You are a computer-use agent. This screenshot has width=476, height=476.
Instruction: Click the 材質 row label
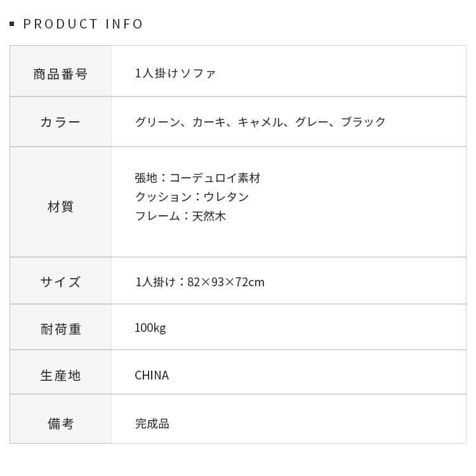point(60,206)
